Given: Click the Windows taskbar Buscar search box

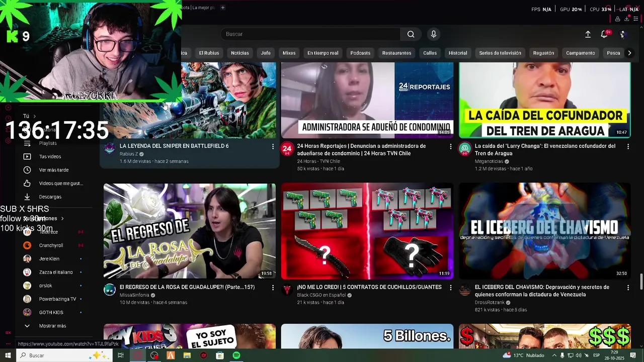Looking at the screenshot, I should (64, 355).
